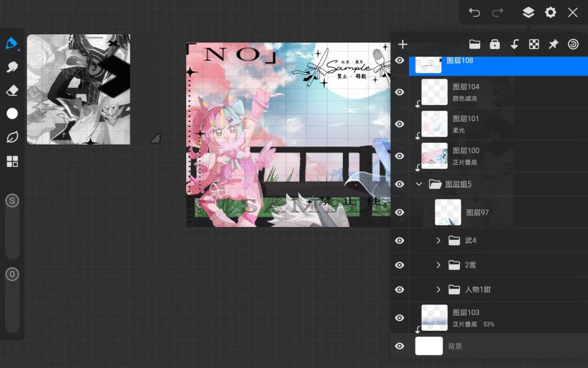Create a new layer group folder
This screenshot has width=588, height=368.
[475, 44]
